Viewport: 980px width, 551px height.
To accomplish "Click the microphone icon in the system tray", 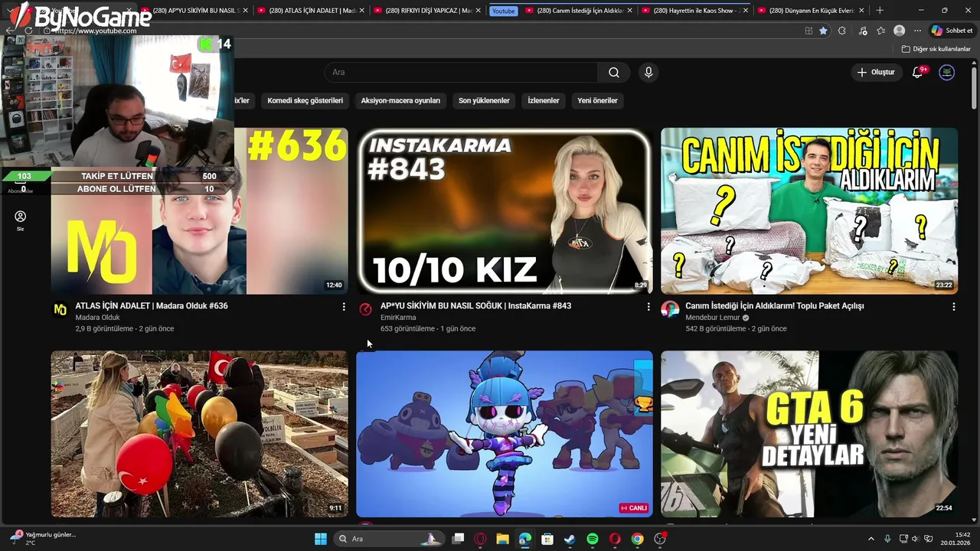I will [x=887, y=539].
